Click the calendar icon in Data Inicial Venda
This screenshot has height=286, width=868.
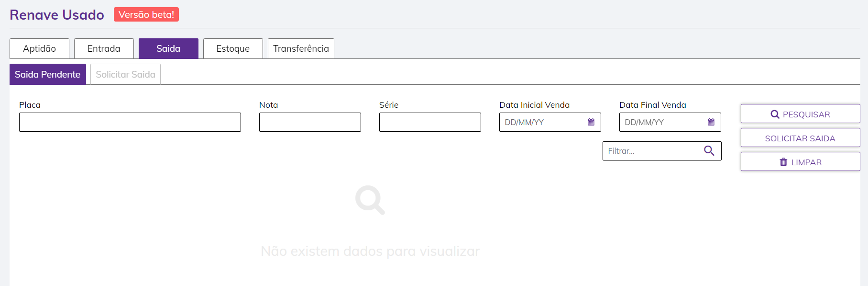point(591,122)
